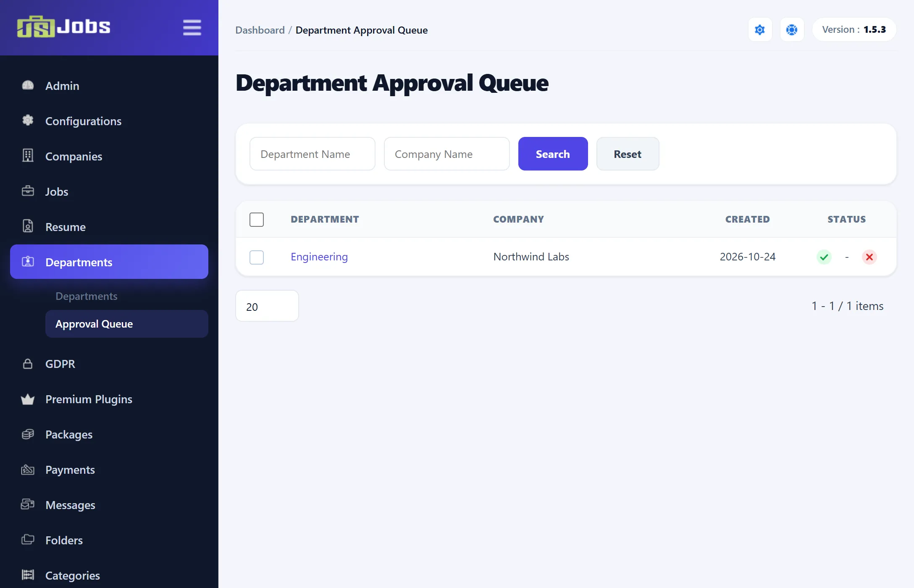This screenshot has width=914, height=588.
Task: Click the Payments icon
Action: 28,470
